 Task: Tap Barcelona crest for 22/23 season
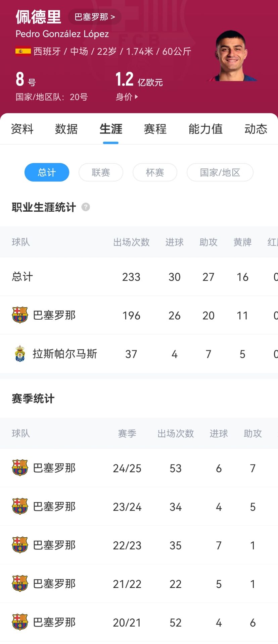click(x=20, y=545)
